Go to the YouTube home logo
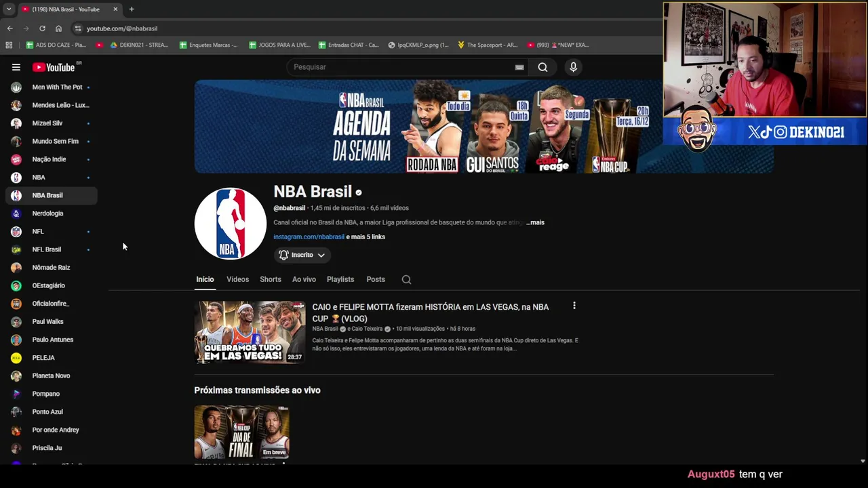This screenshot has height=488, width=868. point(54,67)
